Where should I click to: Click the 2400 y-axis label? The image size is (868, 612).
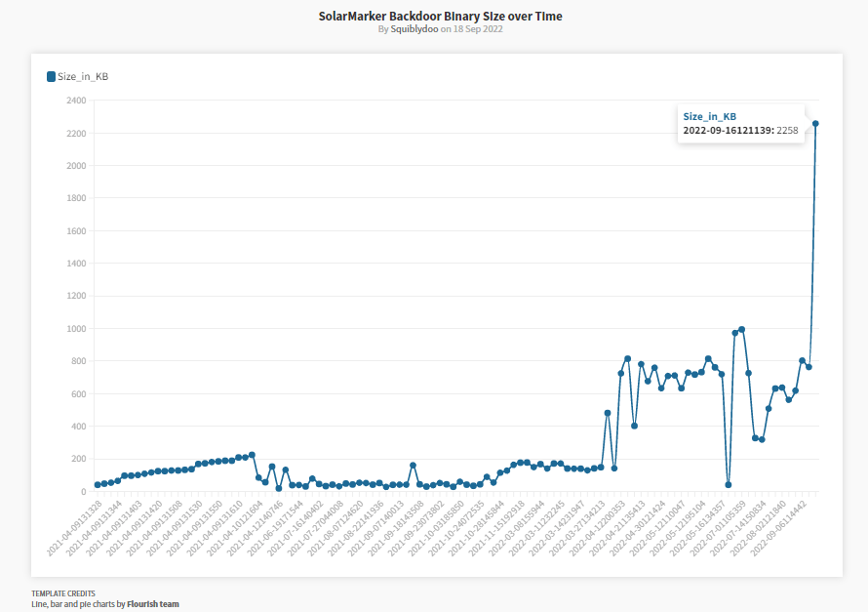point(76,101)
